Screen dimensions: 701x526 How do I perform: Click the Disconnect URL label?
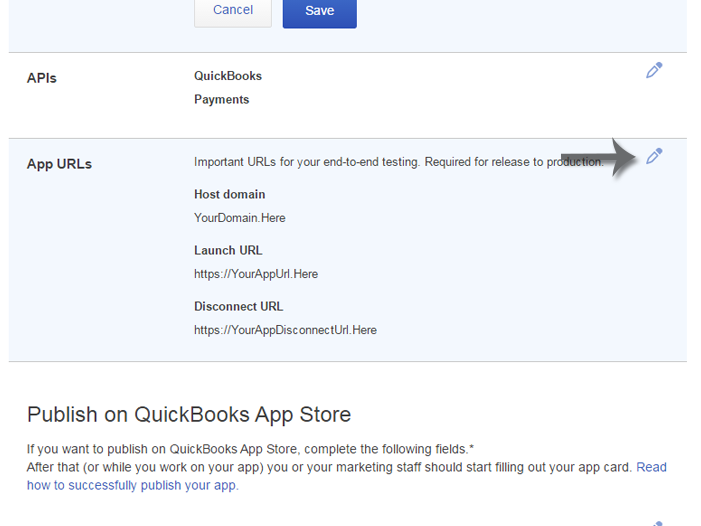coord(238,306)
